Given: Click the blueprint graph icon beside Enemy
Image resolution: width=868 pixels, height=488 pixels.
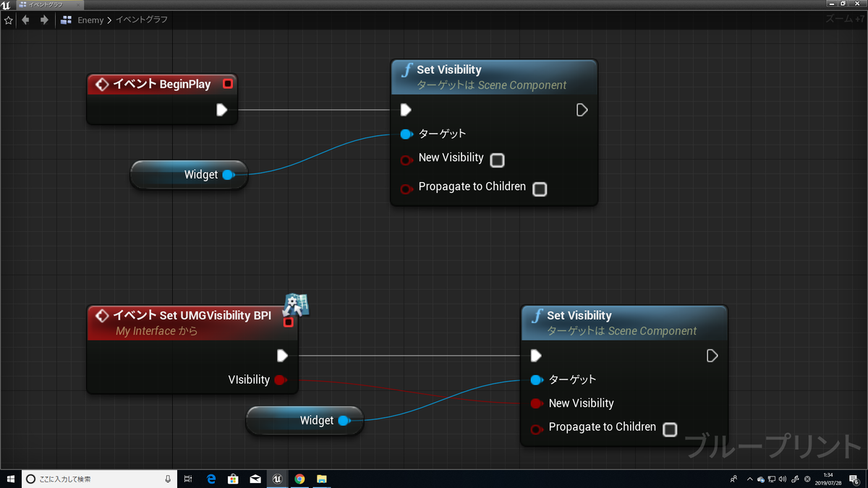Looking at the screenshot, I should [67, 20].
